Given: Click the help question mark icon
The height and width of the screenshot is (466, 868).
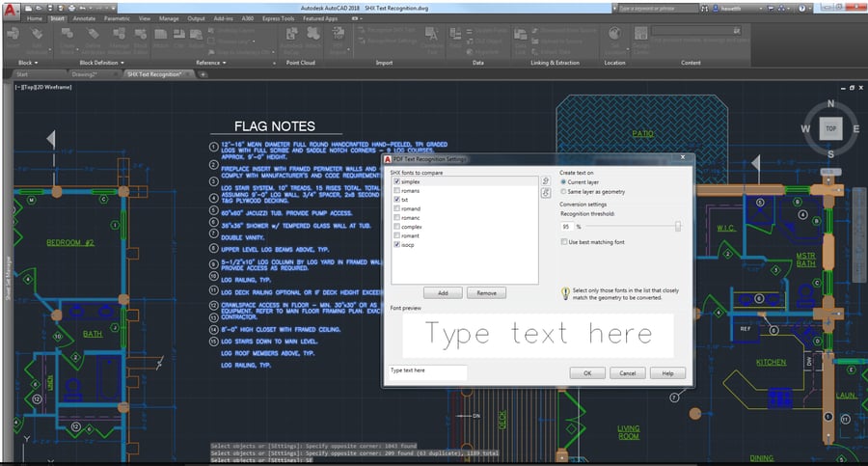Looking at the screenshot, I should pos(801,9).
